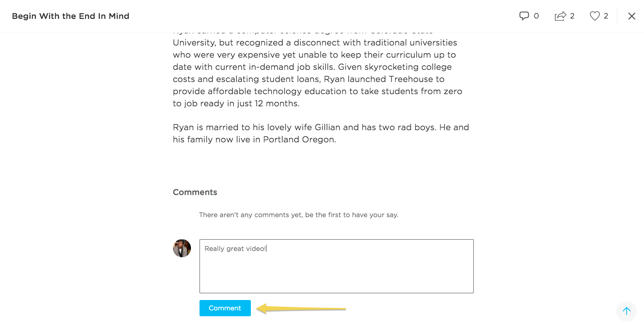Click the speech bubble comments icon
This screenshot has height=332, width=644.
tap(524, 16)
